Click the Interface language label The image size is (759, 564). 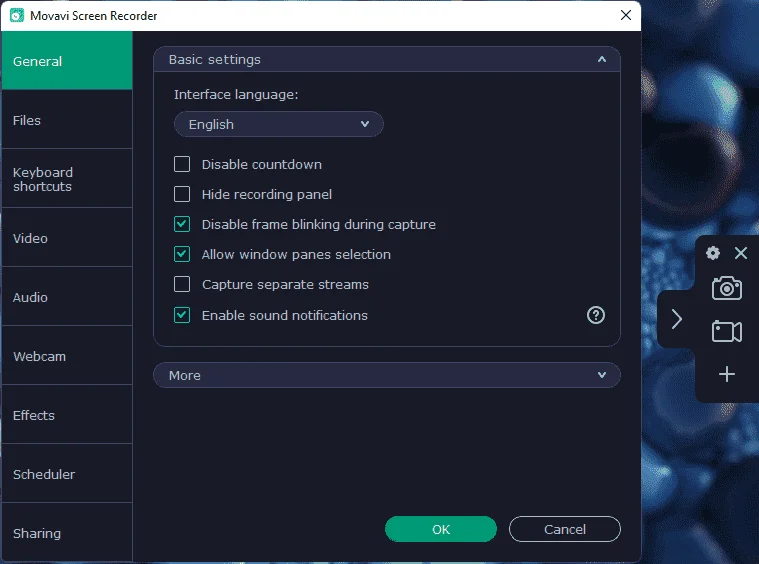point(236,94)
